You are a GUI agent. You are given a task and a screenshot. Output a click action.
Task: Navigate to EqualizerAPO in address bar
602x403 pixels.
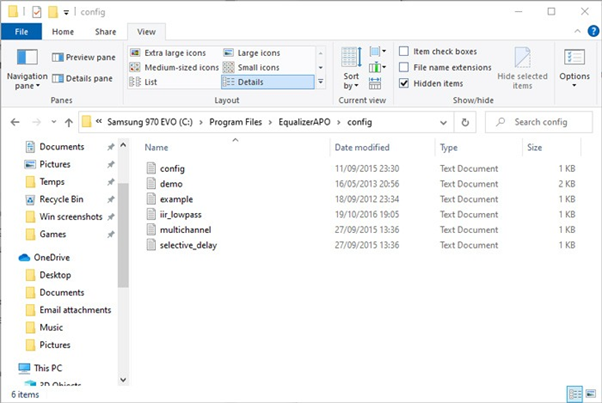[x=304, y=122]
